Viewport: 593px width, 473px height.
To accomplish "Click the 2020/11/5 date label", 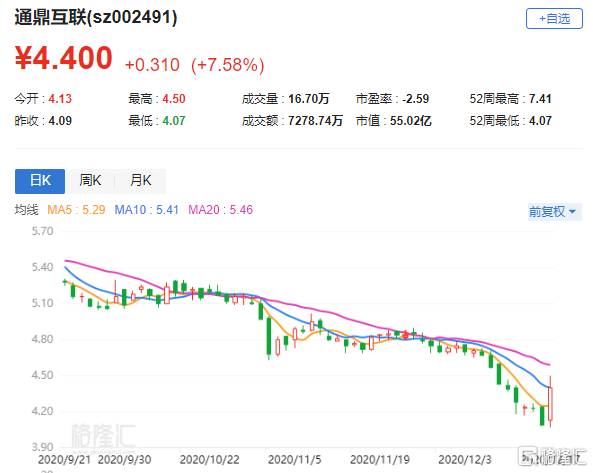I will click(x=295, y=460).
